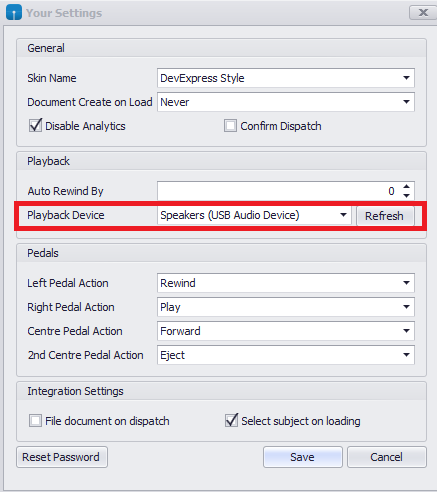
Task: Cancel the settings dialog
Action: pyautogui.click(x=387, y=457)
